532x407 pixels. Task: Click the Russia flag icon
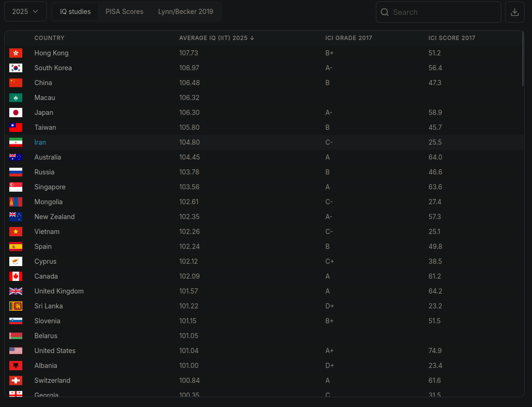click(x=16, y=172)
